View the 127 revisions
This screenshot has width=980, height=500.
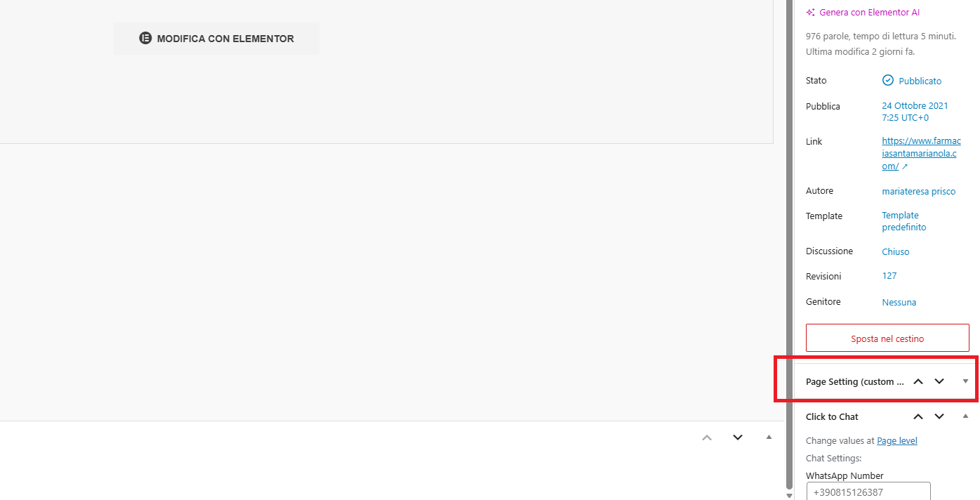point(889,276)
